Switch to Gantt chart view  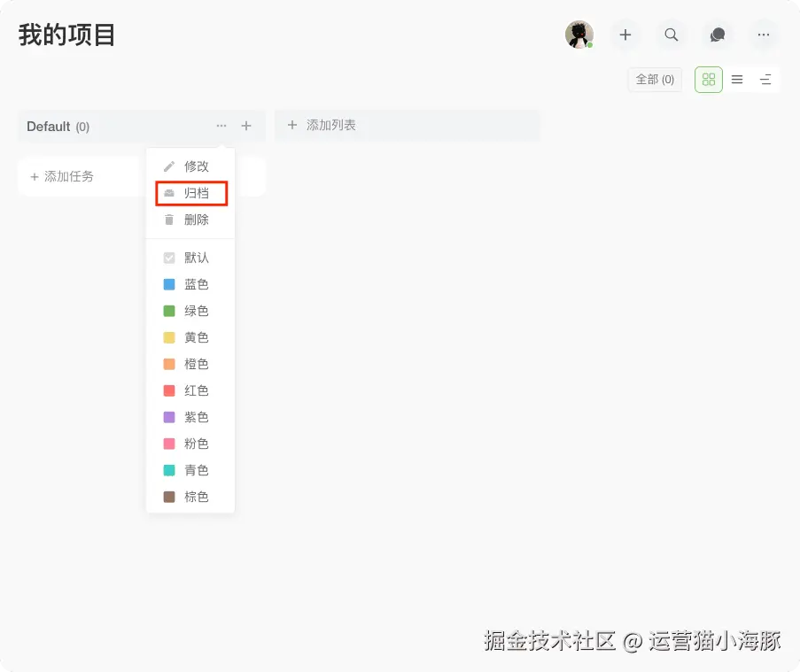765,80
